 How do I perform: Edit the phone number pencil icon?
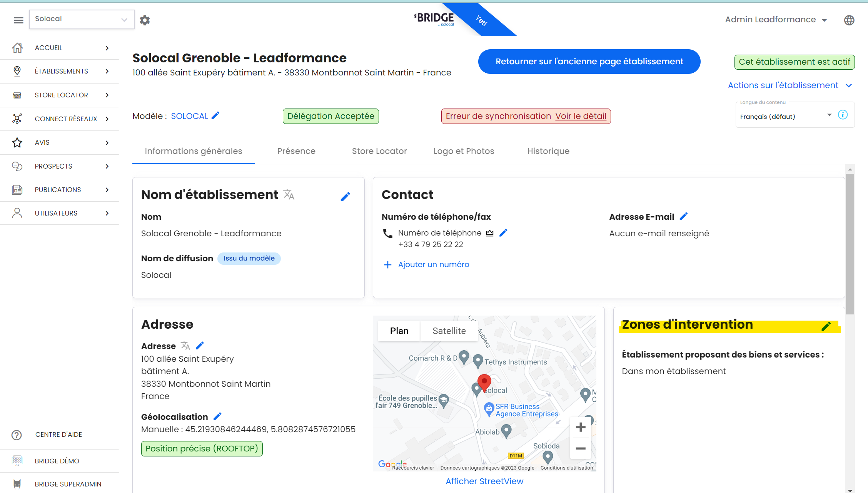tap(503, 233)
